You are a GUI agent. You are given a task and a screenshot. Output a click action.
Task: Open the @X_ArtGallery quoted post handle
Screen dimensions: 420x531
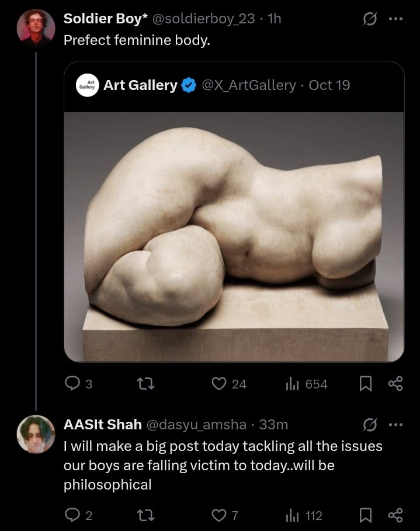pos(248,85)
